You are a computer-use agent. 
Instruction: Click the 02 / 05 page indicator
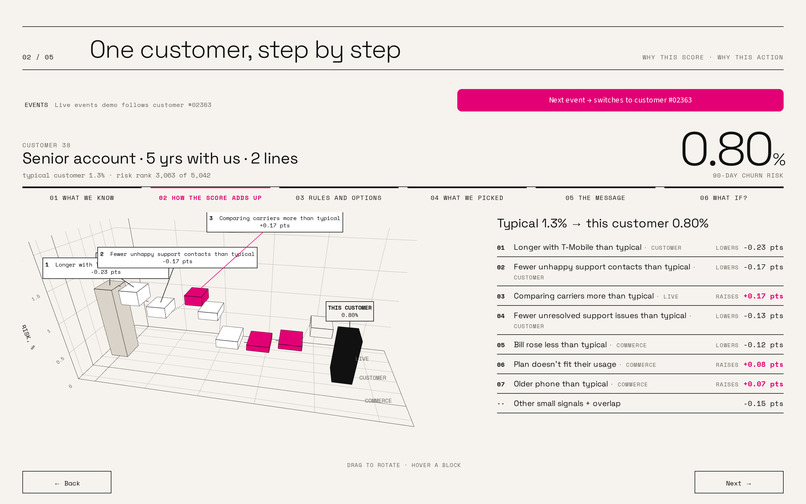(x=38, y=57)
